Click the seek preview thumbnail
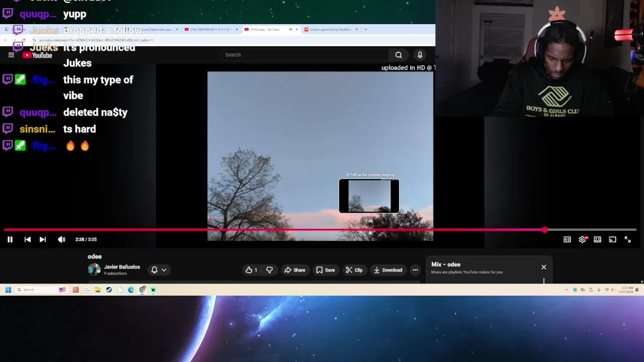Image resolution: width=644 pixels, height=362 pixels. click(x=369, y=196)
